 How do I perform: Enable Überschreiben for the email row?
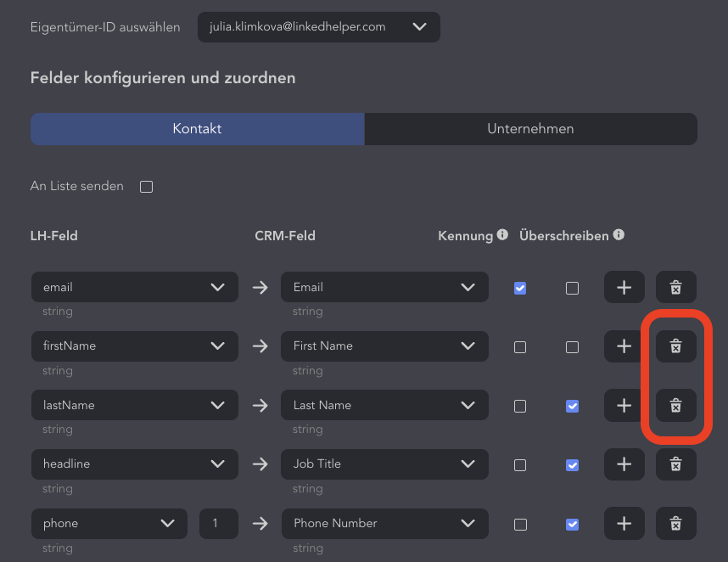coord(572,288)
